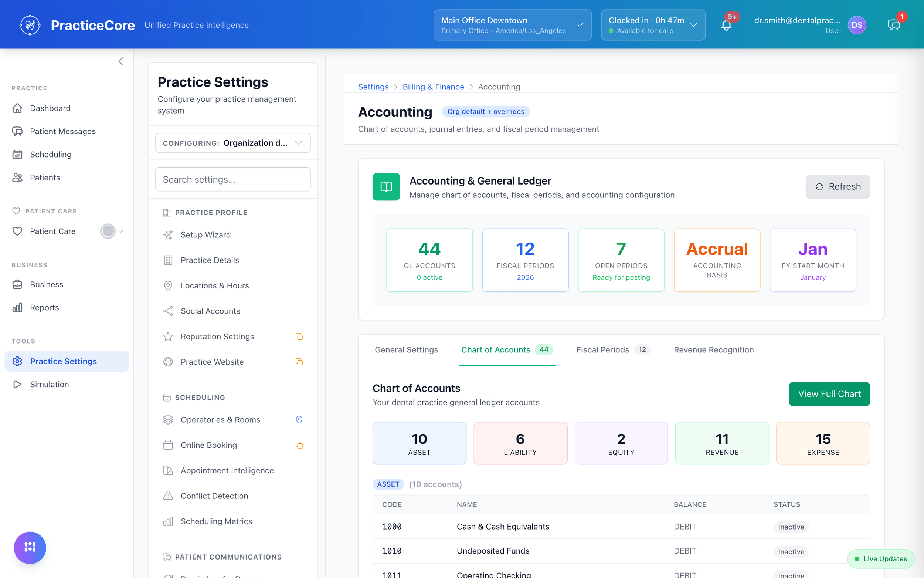Viewport: 924px width, 578px height.
Task: Go to Scheduling in the sidebar
Action: pos(67,155)
